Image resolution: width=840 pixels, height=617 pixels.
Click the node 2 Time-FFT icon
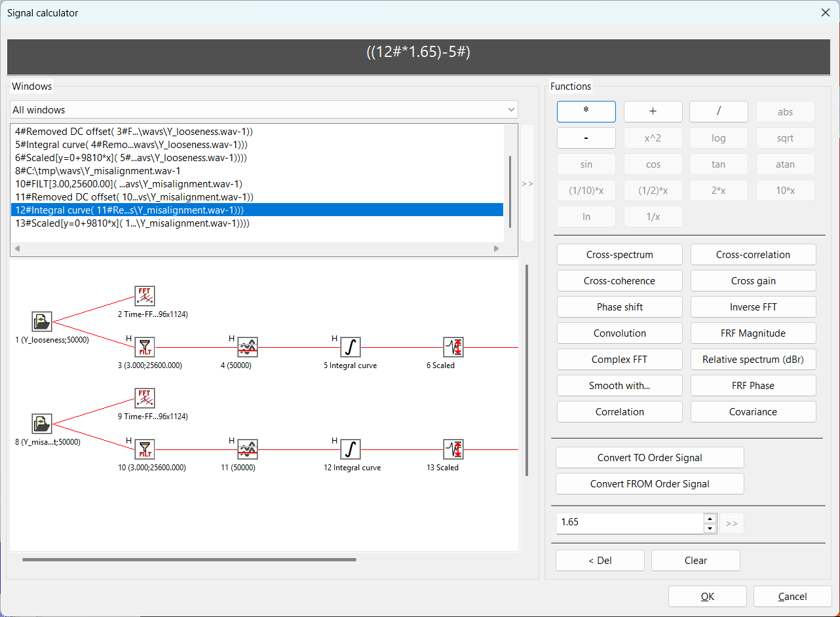point(145,296)
